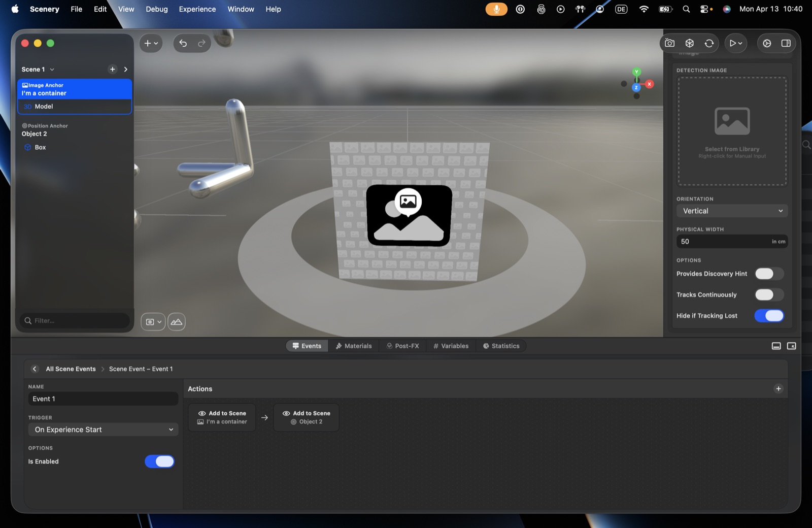Image resolution: width=812 pixels, height=528 pixels.
Task: Enable Provides Discovery Hint switch
Action: (x=769, y=274)
